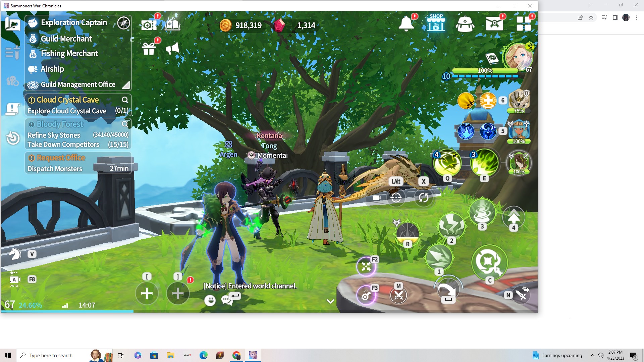Open Request Office Dispatch Monsters

(78, 163)
